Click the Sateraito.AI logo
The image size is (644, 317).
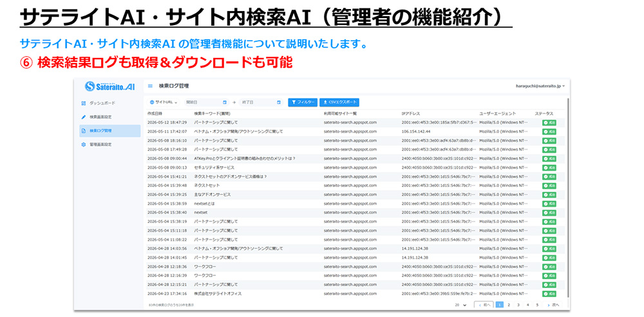[x=109, y=86]
